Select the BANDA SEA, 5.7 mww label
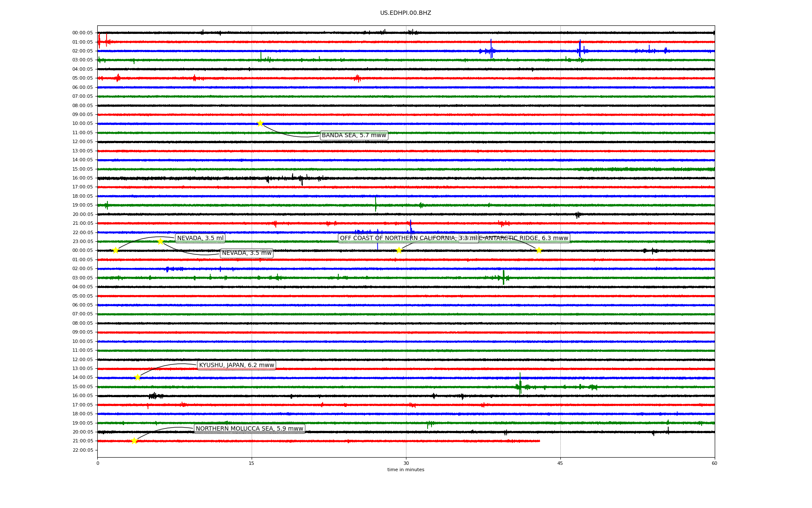Viewport: 812px width, 508px height. pos(354,135)
